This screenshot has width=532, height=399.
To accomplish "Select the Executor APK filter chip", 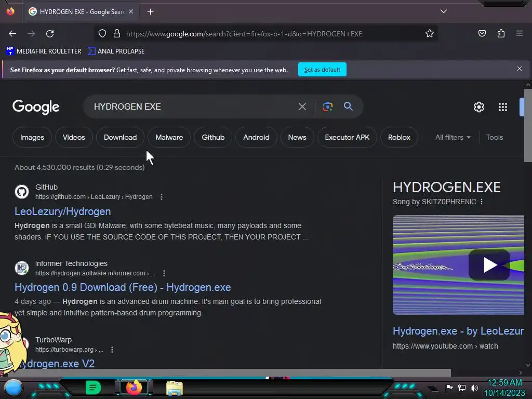I will (x=347, y=137).
